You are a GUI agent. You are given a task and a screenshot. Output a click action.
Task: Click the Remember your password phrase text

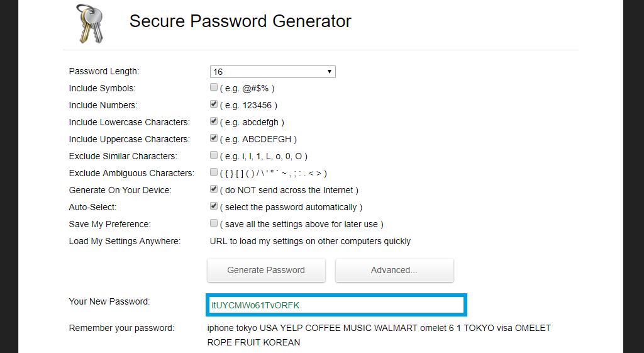coord(379,335)
